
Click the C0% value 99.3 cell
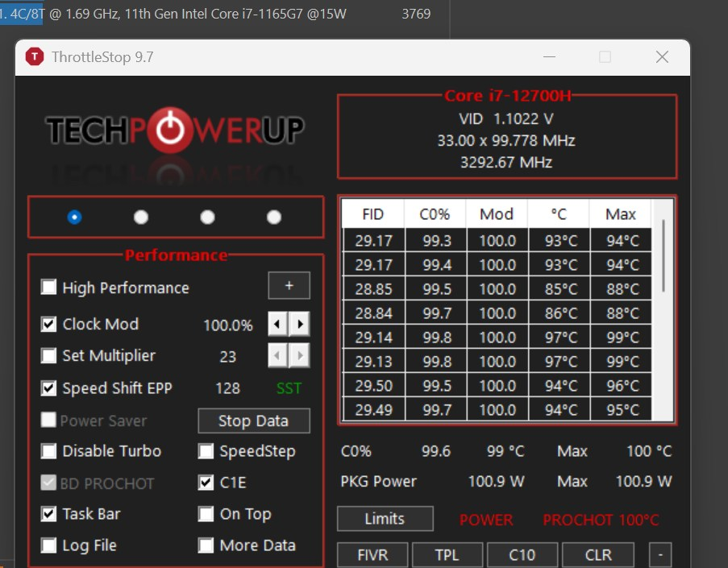coord(436,241)
